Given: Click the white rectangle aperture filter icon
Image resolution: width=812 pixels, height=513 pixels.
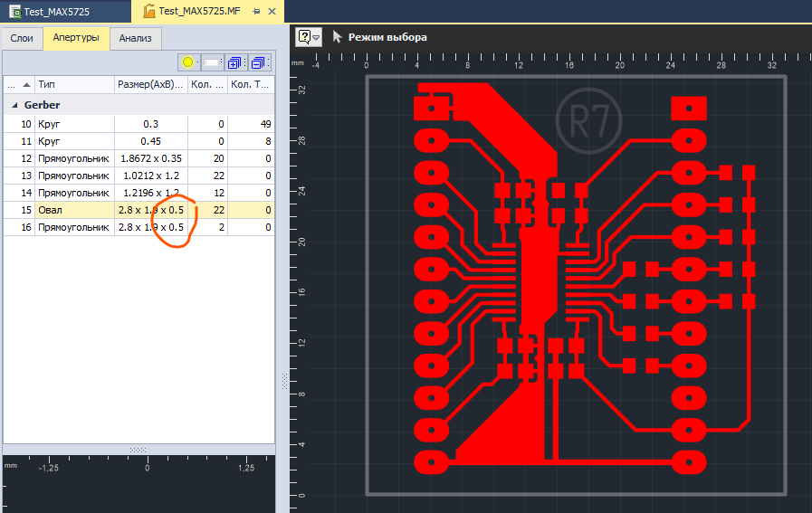Looking at the screenshot, I should (212, 62).
